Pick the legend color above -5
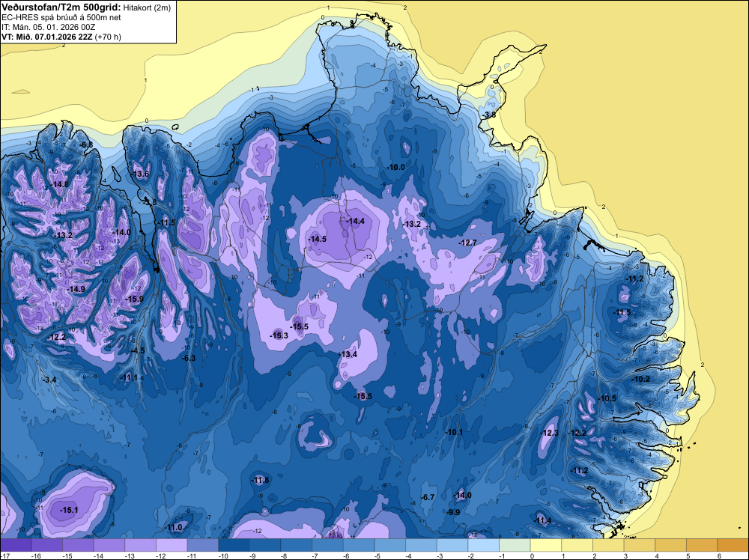This screenshot has width=749, height=560. pos(390,545)
